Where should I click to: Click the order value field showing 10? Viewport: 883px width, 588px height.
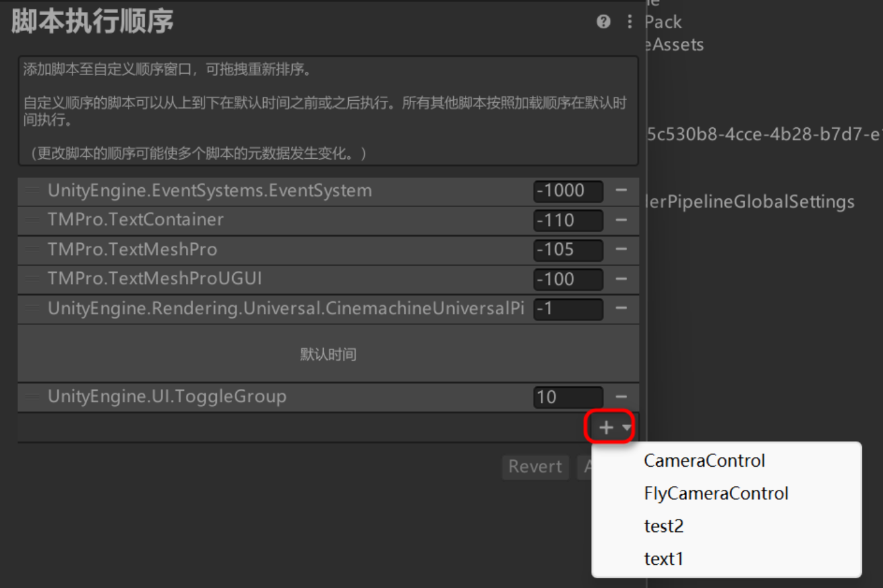click(568, 397)
